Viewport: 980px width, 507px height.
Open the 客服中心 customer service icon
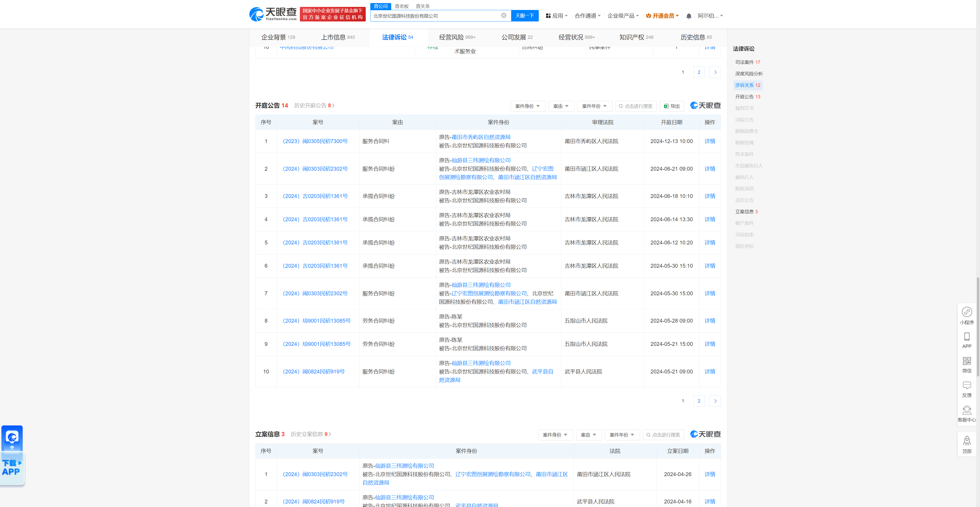(x=967, y=414)
